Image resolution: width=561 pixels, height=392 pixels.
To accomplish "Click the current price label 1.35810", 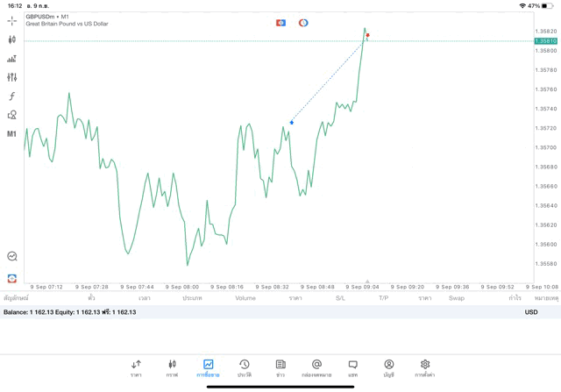I will (x=544, y=41).
